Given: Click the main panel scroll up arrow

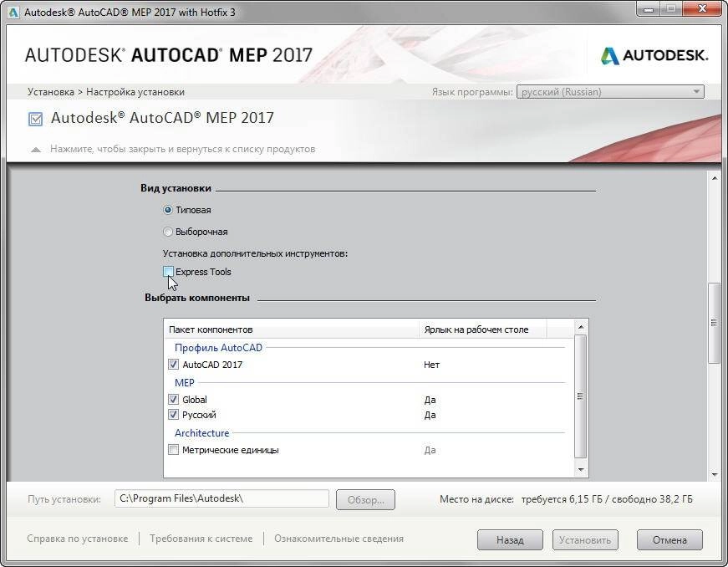Looking at the screenshot, I should click(x=714, y=178).
